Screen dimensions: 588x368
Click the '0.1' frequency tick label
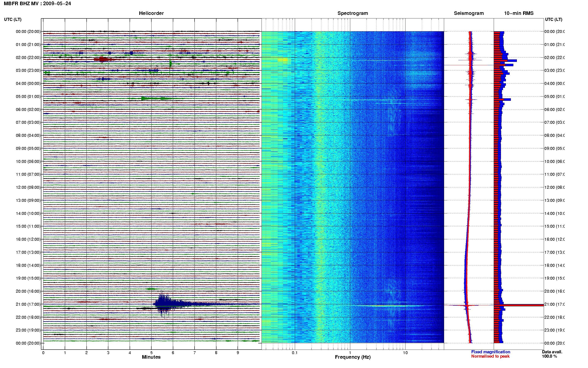pyautogui.click(x=295, y=353)
